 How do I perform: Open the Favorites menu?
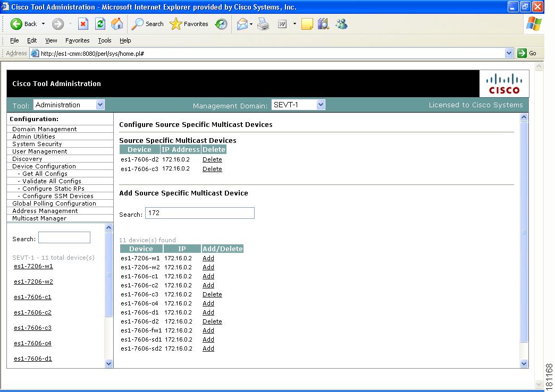(77, 40)
